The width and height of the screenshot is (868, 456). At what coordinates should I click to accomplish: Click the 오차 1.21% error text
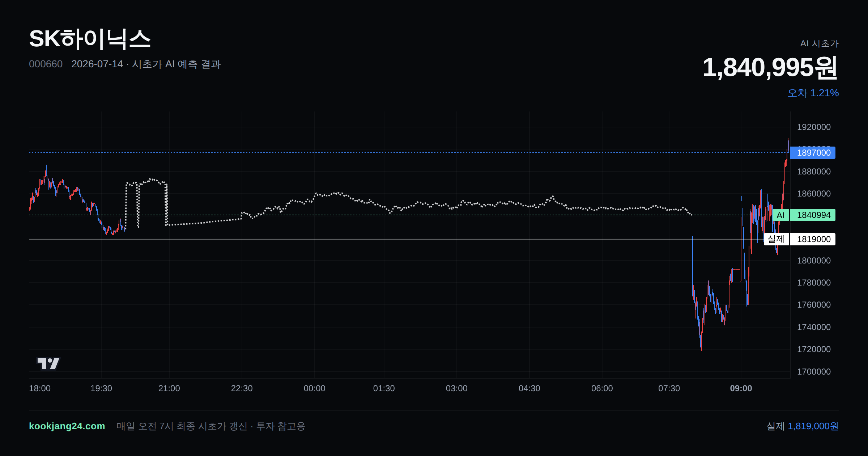(x=813, y=93)
